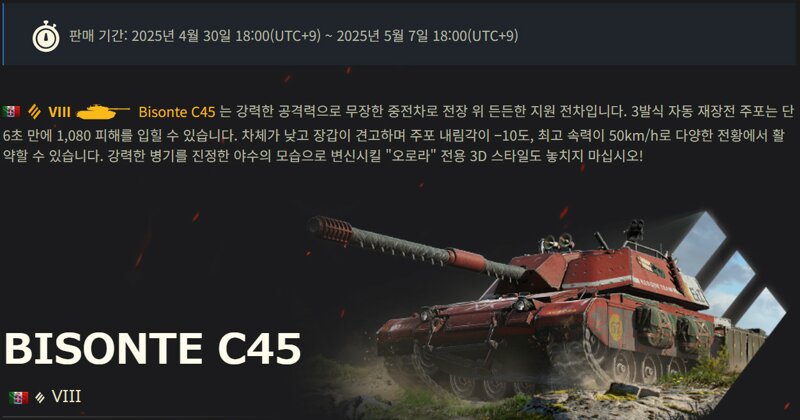Click the sale period date text
800x420 pixels.
(x=293, y=36)
